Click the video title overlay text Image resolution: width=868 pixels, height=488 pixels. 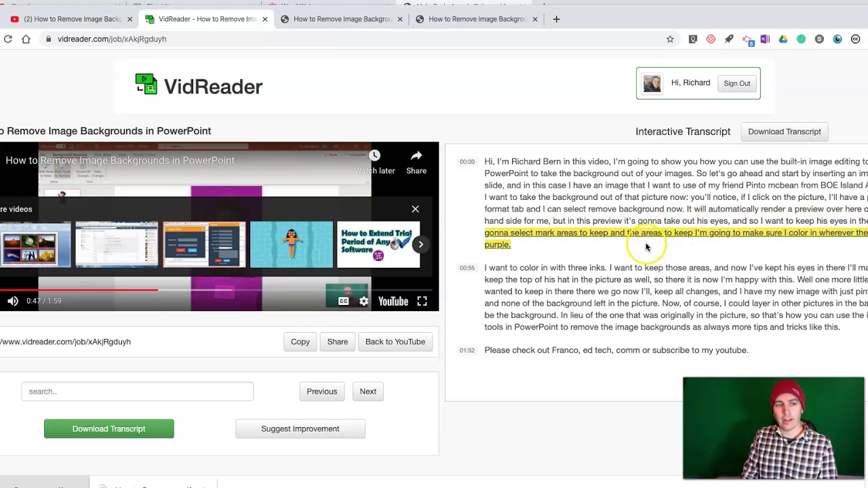[x=120, y=161]
